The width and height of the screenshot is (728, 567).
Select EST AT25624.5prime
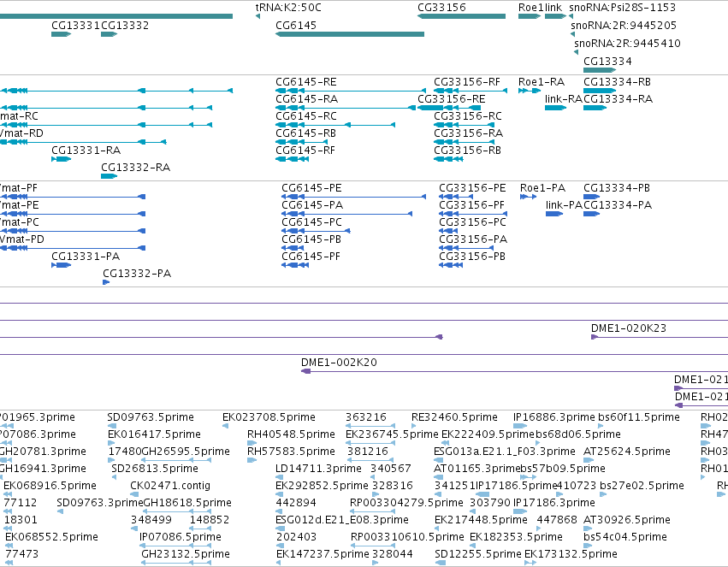click(x=627, y=452)
